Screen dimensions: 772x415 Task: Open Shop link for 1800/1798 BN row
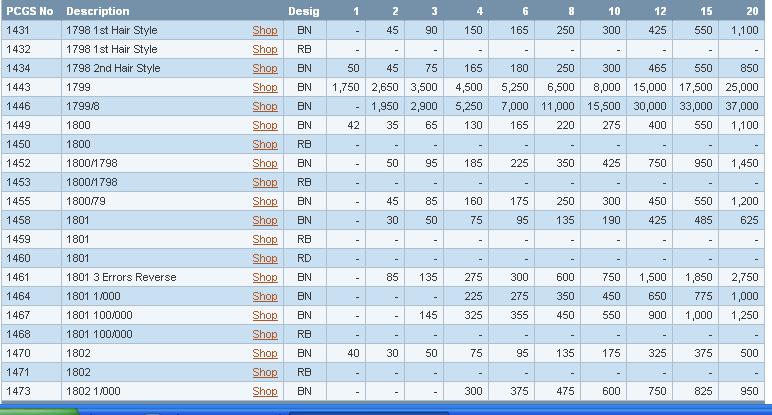pyautogui.click(x=264, y=163)
